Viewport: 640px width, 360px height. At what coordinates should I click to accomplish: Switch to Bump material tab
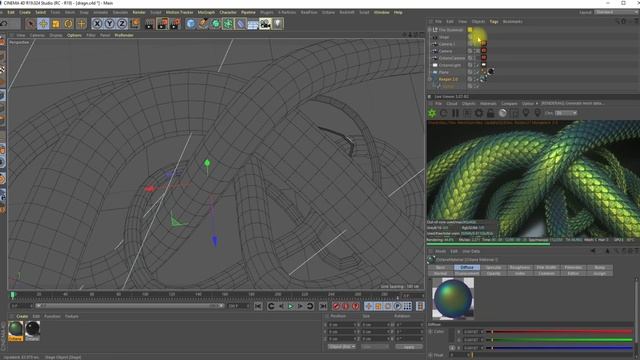(599, 267)
